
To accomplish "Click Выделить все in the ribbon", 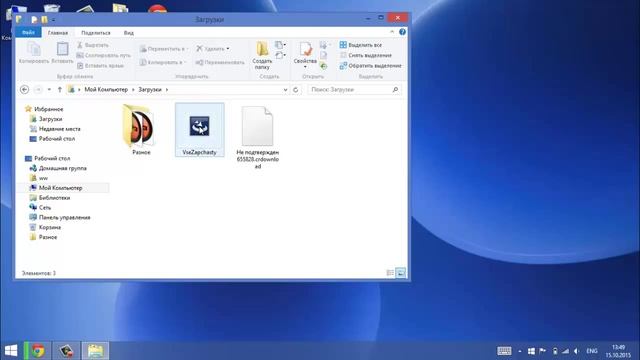I will point(361,45).
